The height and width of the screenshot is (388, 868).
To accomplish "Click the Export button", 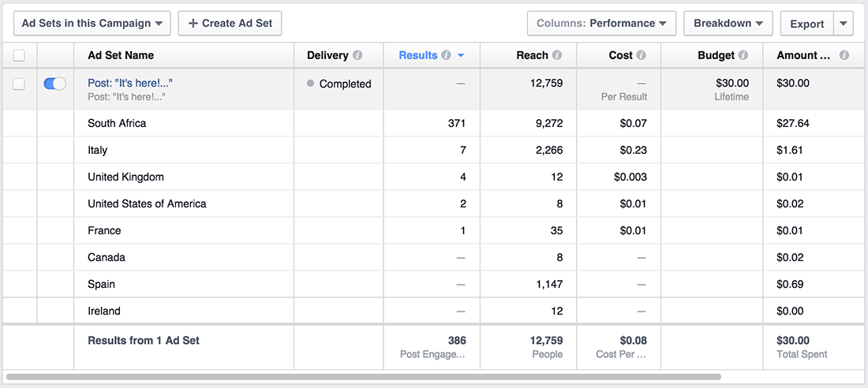I will pyautogui.click(x=807, y=24).
